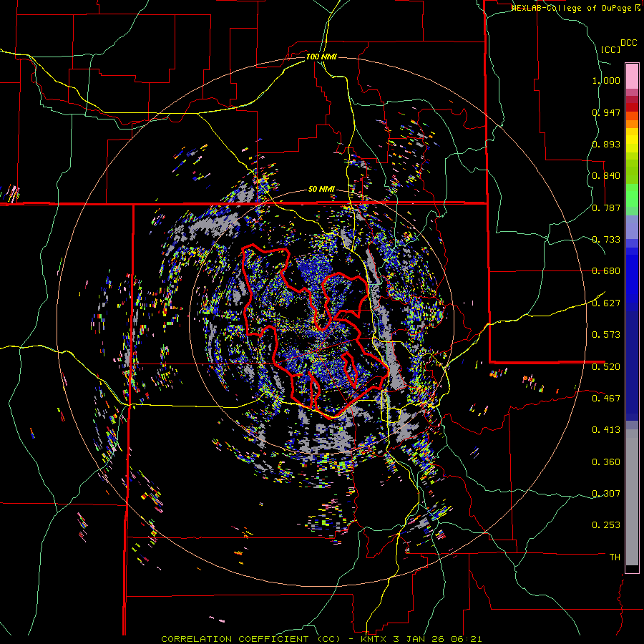Click the DCC label above the color scale
The height and width of the screenshot is (644, 644).
pos(629,43)
